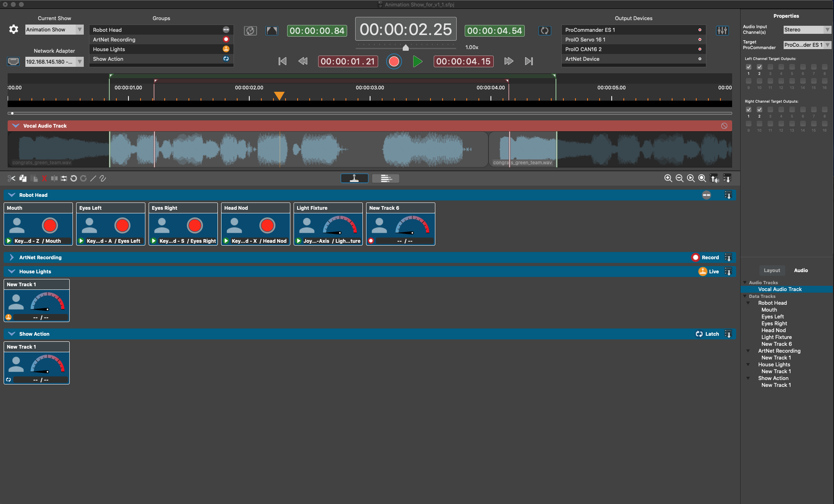Open the audio mixer sliders icon
Image resolution: width=834 pixels, height=504 pixels.
722,30
